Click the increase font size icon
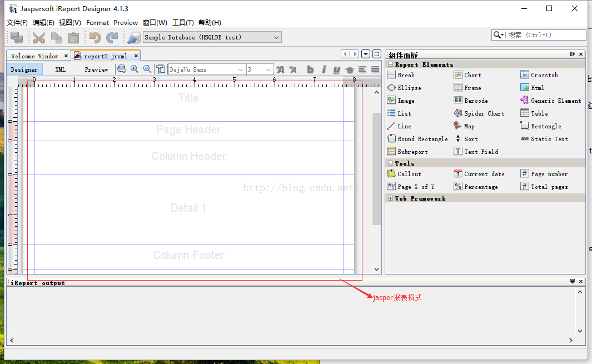592x364 pixels. (x=280, y=69)
